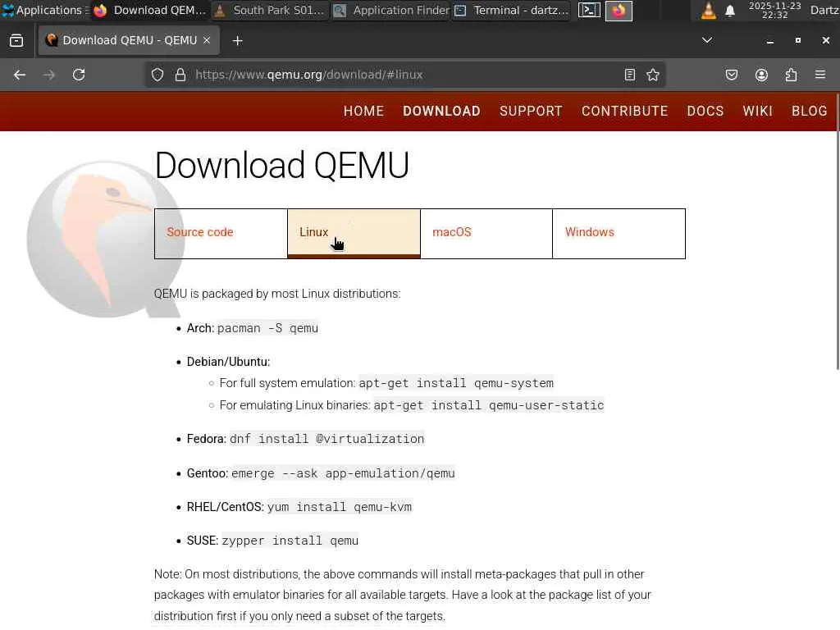The image size is (840, 630).
Task: Switch to Application Finder taskbar window
Action: (391, 10)
